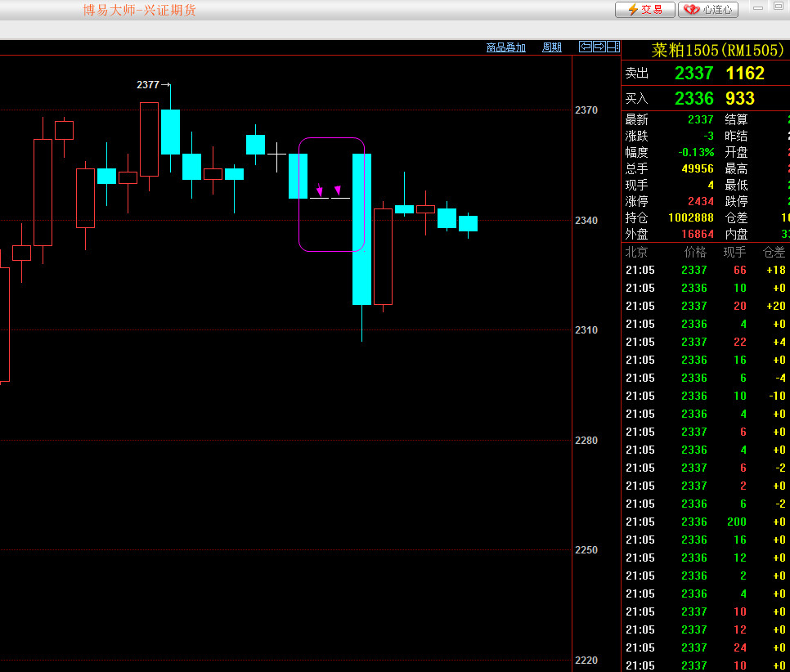Click the 现手 column header
Screen dimensions: 790x672
734,252
